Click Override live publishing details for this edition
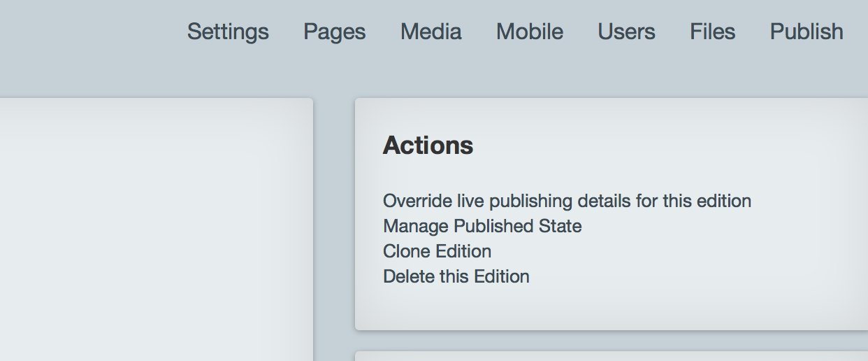Image resolution: width=868 pixels, height=361 pixels. click(567, 201)
